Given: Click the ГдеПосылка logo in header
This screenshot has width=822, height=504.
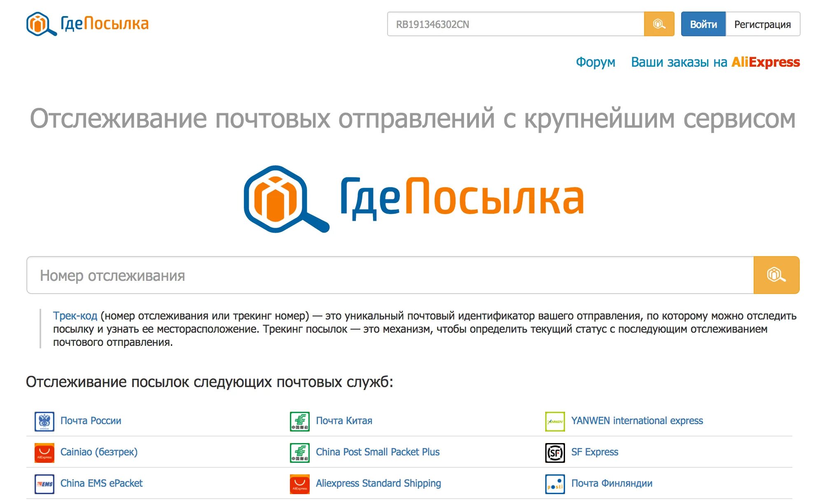Looking at the screenshot, I should [x=87, y=24].
